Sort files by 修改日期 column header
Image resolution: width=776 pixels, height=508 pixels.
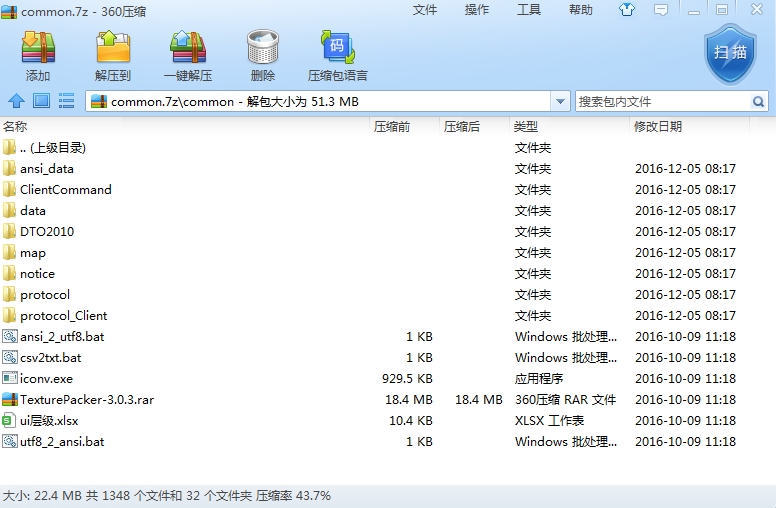pos(657,127)
